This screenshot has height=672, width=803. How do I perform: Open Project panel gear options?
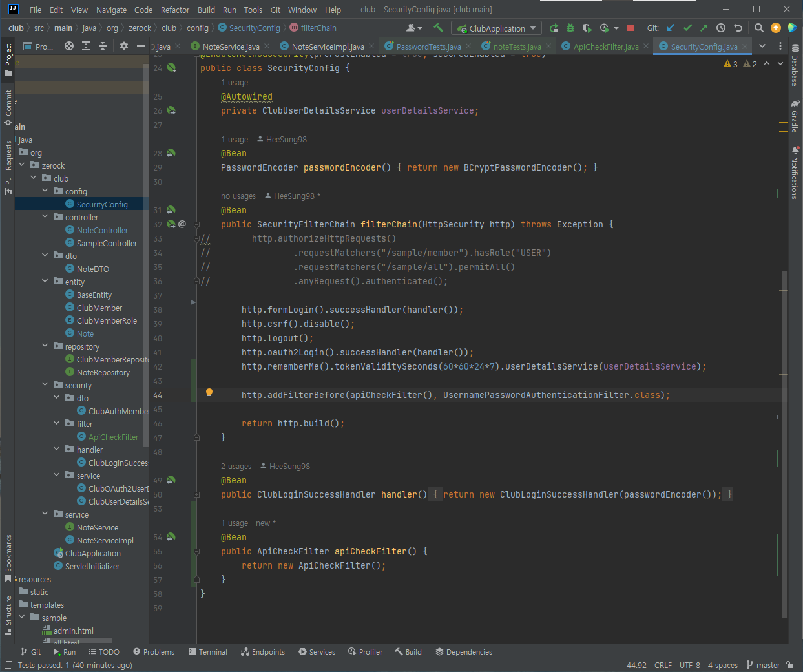click(124, 46)
